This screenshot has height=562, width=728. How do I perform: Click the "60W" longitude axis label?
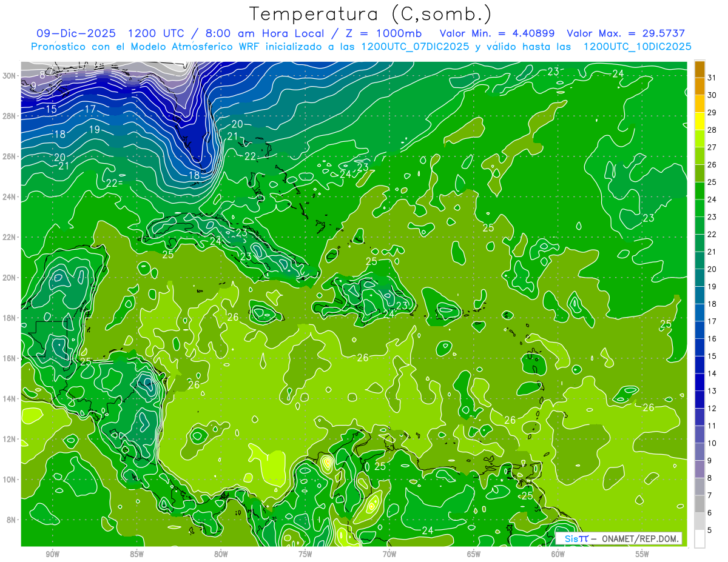(x=558, y=555)
